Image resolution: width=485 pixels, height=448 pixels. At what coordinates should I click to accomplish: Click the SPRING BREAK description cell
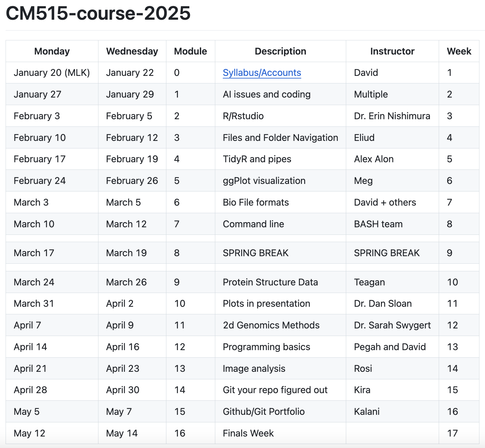tap(256, 253)
